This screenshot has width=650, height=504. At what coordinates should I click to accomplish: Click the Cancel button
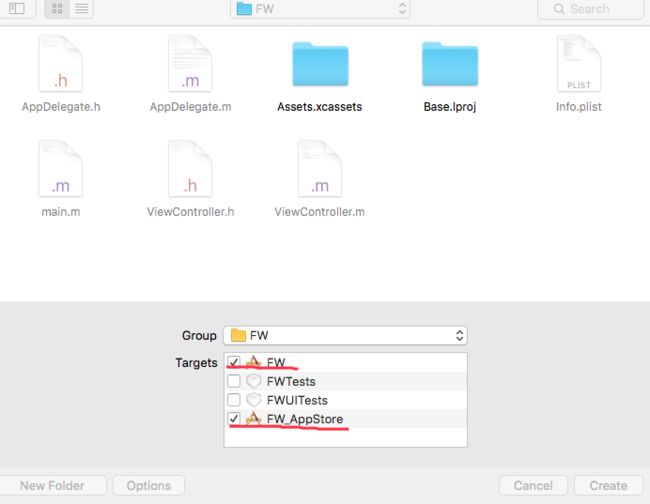[x=533, y=485]
